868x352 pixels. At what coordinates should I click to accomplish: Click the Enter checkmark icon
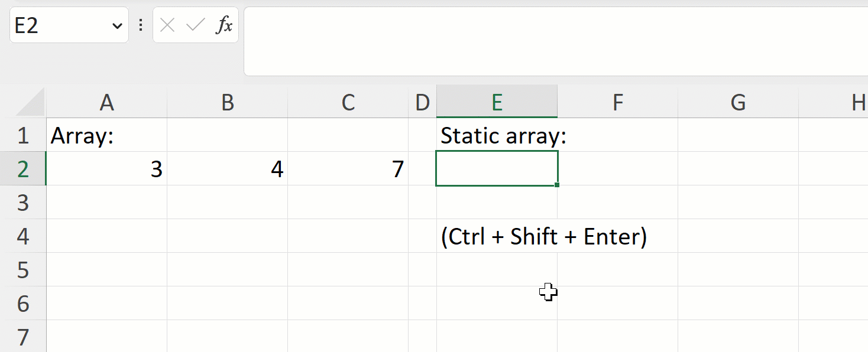click(x=194, y=25)
